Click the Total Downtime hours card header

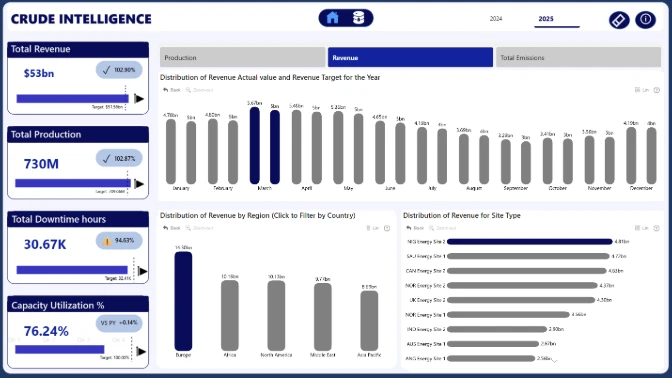click(x=78, y=219)
